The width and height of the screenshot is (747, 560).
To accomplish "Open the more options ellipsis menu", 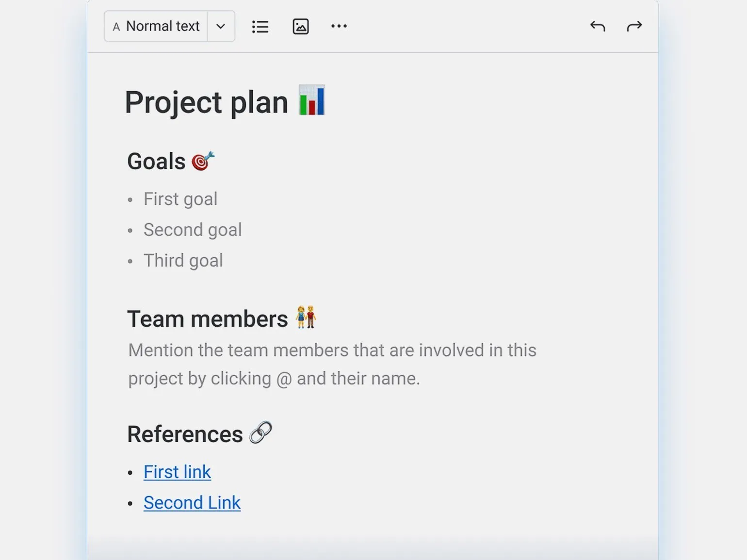I will [x=339, y=26].
